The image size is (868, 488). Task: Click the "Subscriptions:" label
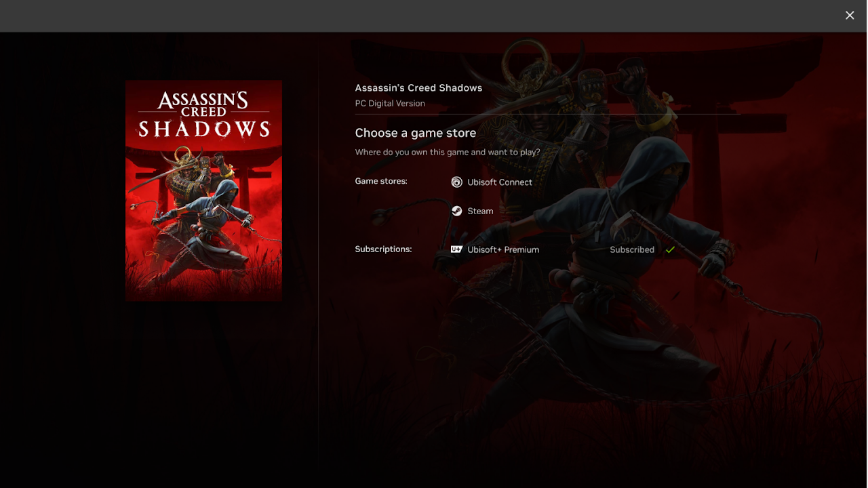coord(383,249)
